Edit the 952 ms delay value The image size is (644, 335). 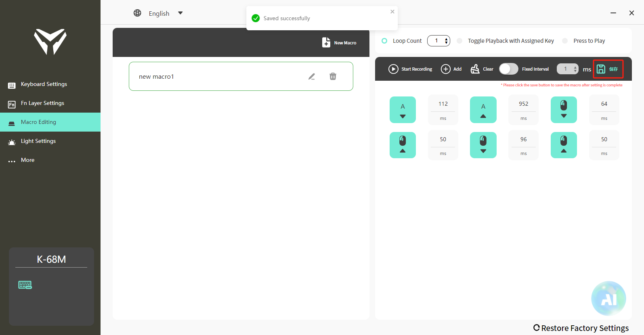[x=523, y=104]
